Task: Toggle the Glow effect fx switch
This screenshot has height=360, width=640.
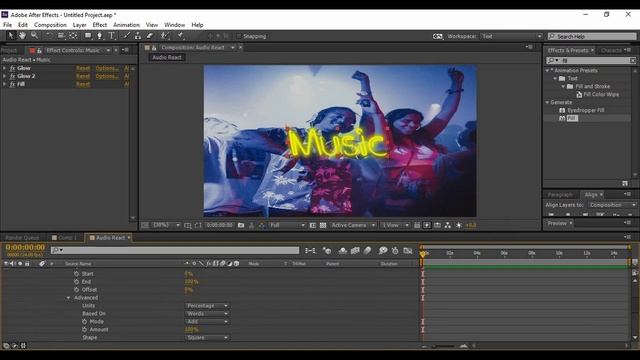Action: point(12,68)
